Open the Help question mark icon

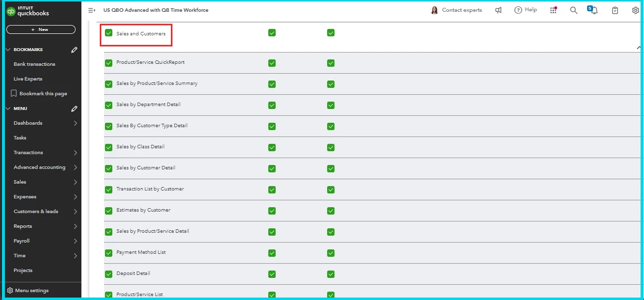(518, 10)
